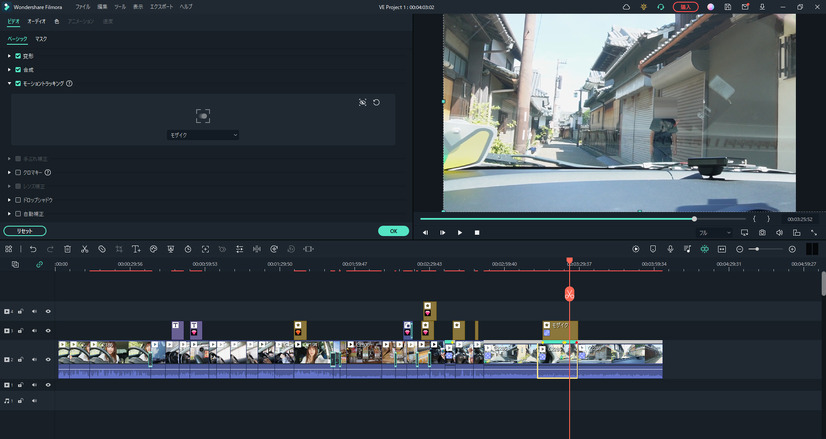Click the リセット button
This screenshot has height=439, width=826.
pyautogui.click(x=25, y=231)
